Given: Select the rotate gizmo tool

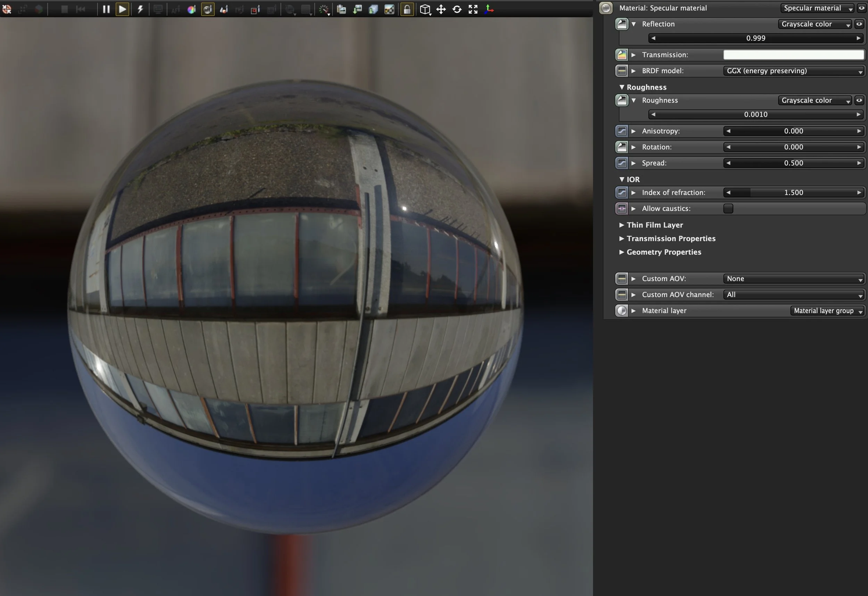Looking at the screenshot, I should [457, 9].
